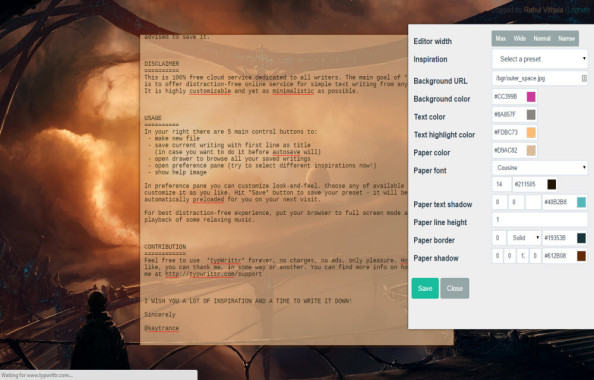
Task: Open the orange Text highlight color swatch
Action: click(x=531, y=133)
